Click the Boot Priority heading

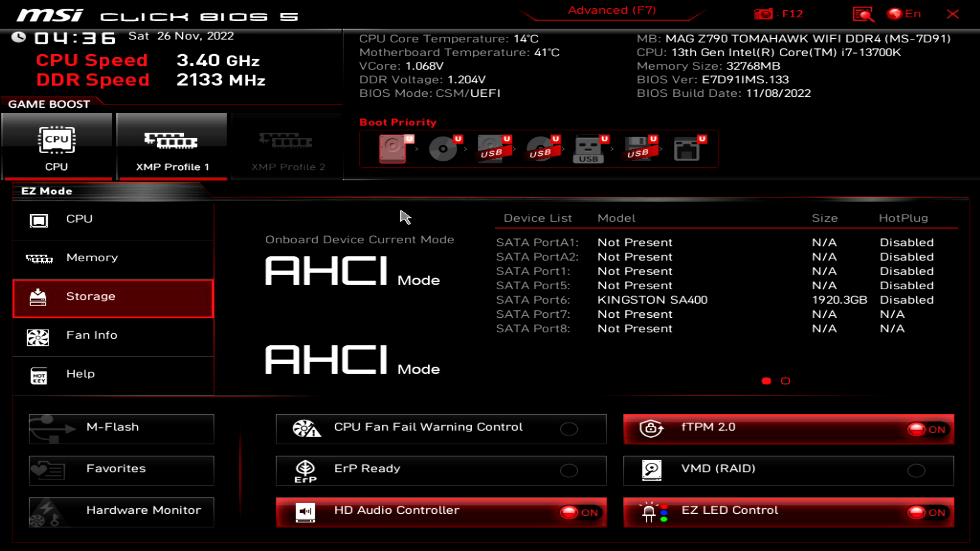click(x=398, y=122)
